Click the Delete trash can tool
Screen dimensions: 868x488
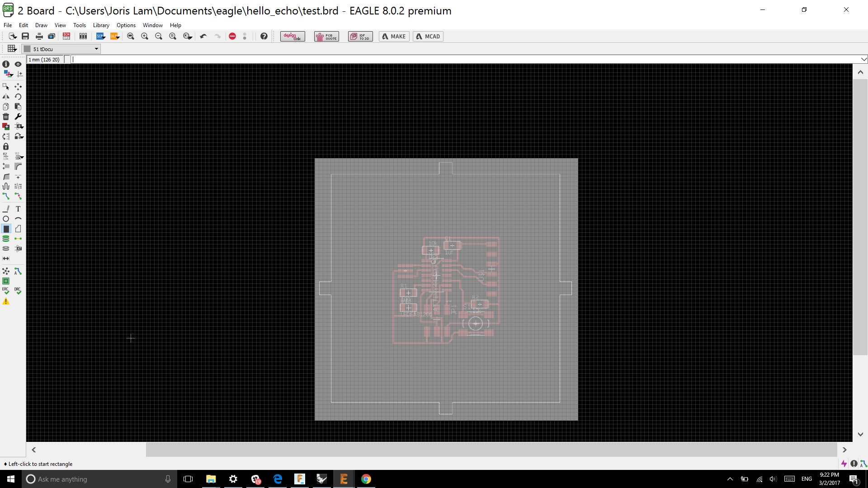click(x=6, y=117)
